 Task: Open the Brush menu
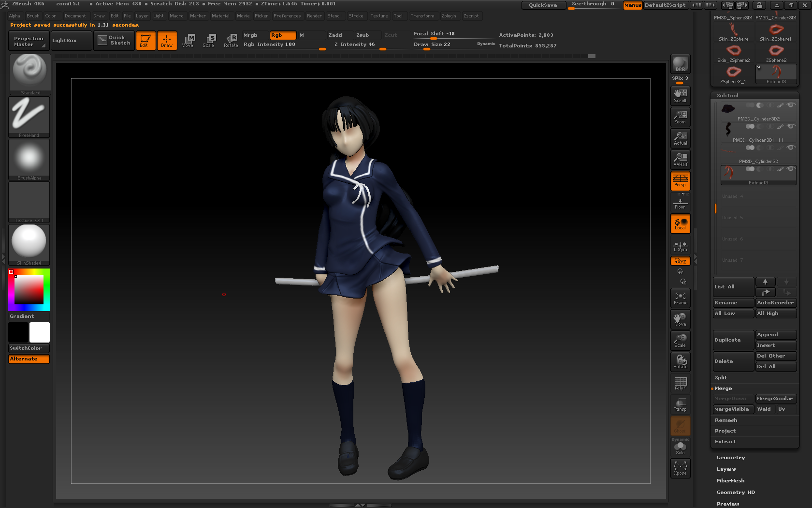coord(33,16)
